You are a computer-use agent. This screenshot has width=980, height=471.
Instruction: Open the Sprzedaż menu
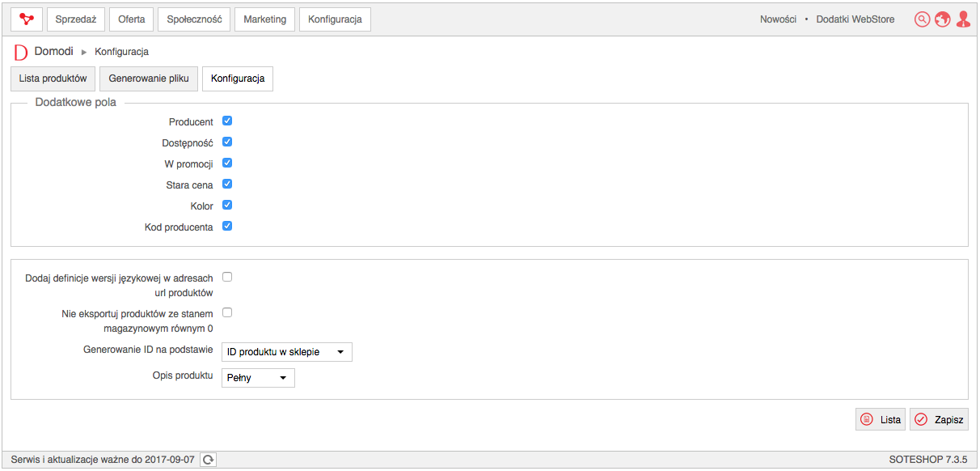click(76, 19)
